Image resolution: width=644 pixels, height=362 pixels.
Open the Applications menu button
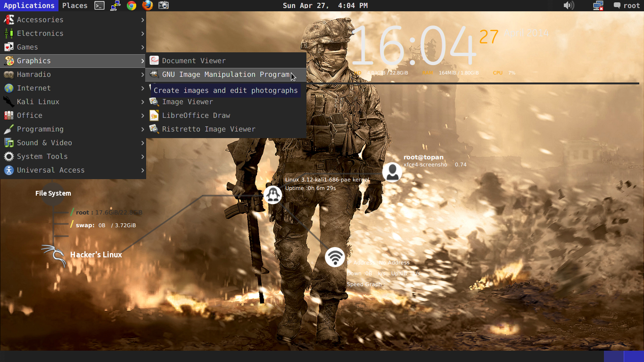[x=29, y=6]
